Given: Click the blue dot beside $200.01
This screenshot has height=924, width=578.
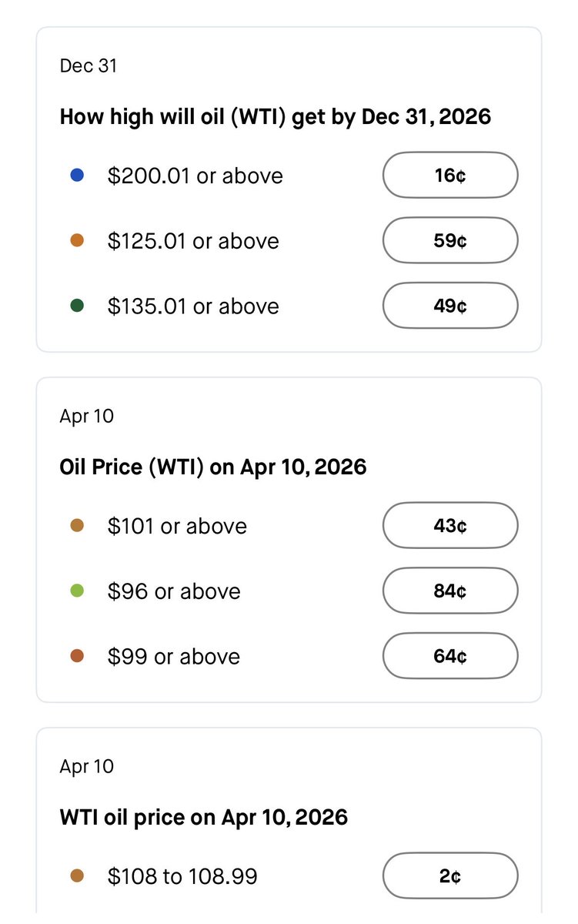Looking at the screenshot, I should click(77, 176).
